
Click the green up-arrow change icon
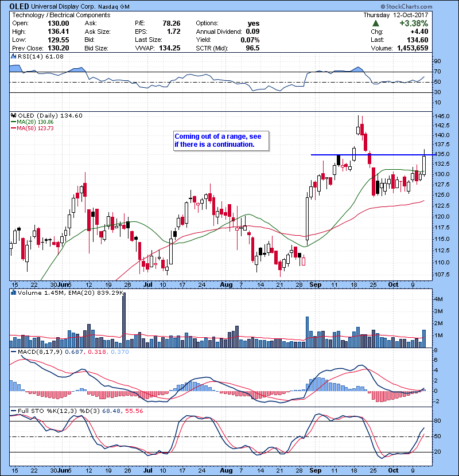[376, 24]
